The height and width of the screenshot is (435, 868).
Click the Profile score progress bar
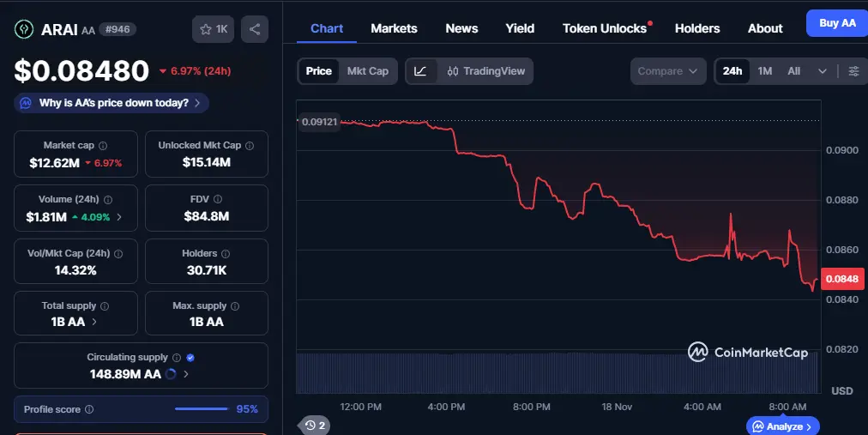pos(202,409)
